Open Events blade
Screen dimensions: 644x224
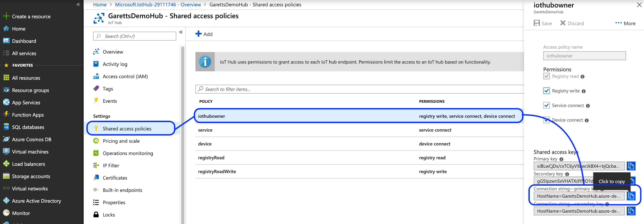coord(110,101)
